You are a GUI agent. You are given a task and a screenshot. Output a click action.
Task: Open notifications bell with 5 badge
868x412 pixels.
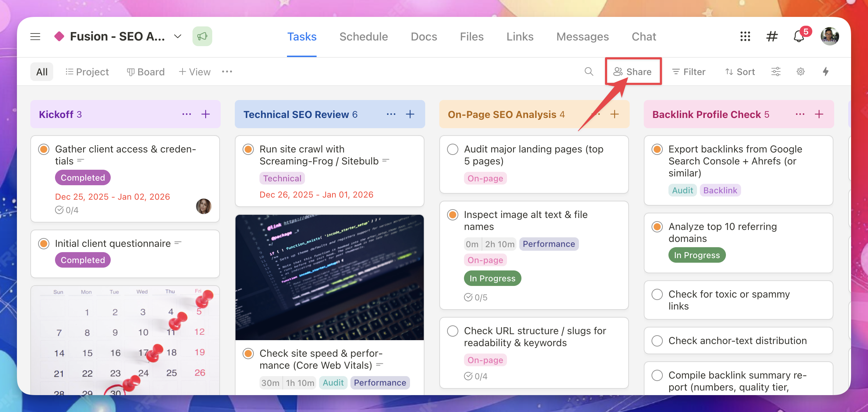799,37
